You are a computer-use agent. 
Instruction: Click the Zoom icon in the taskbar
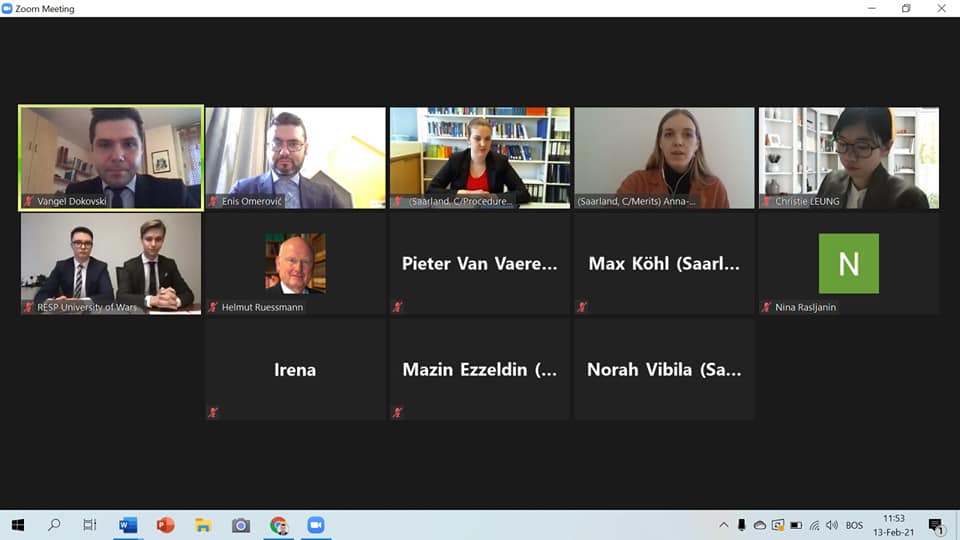click(316, 525)
